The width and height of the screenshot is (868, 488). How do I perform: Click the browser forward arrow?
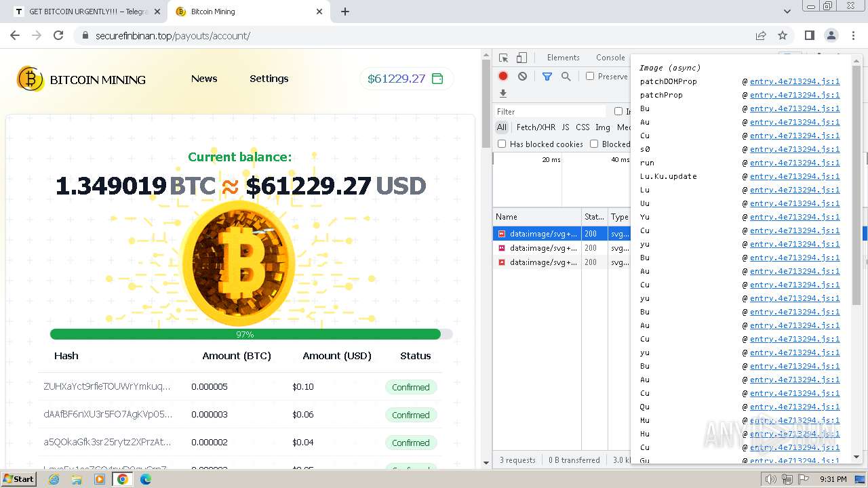37,35
